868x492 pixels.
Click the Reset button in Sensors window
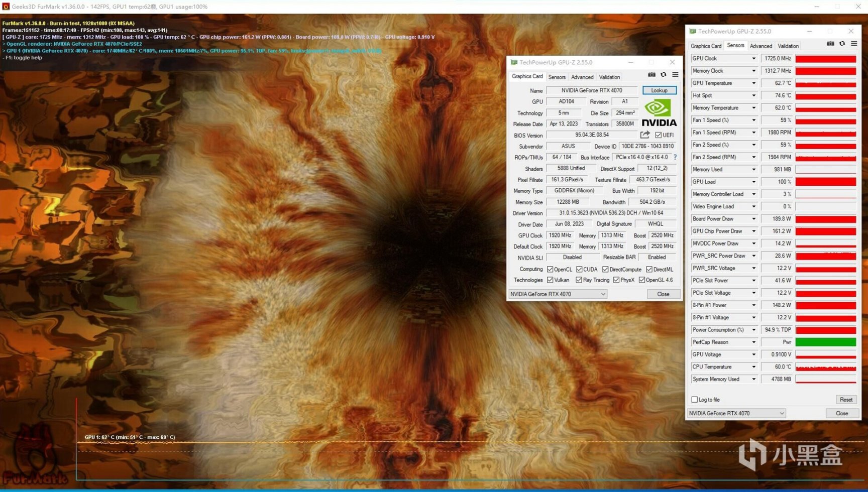pos(846,400)
